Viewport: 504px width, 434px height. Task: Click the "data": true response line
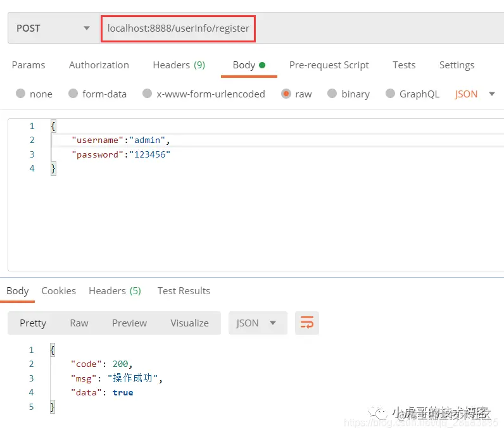[x=101, y=392]
